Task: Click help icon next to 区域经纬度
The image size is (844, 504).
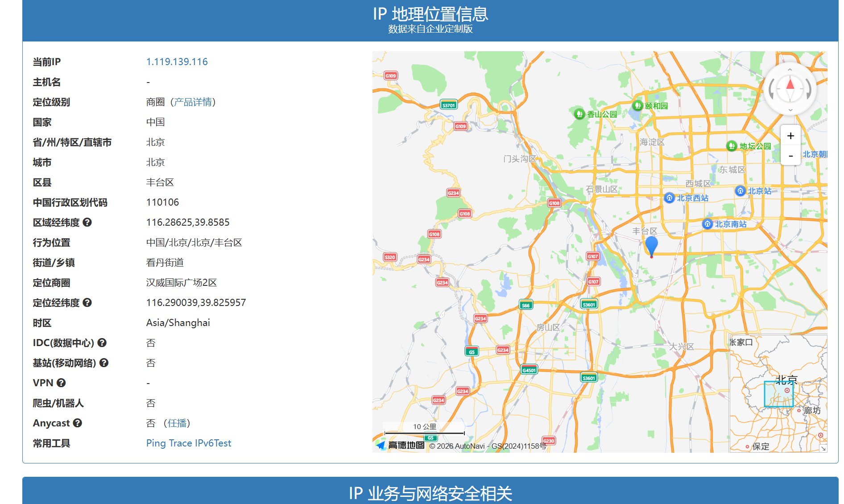Action: click(87, 222)
